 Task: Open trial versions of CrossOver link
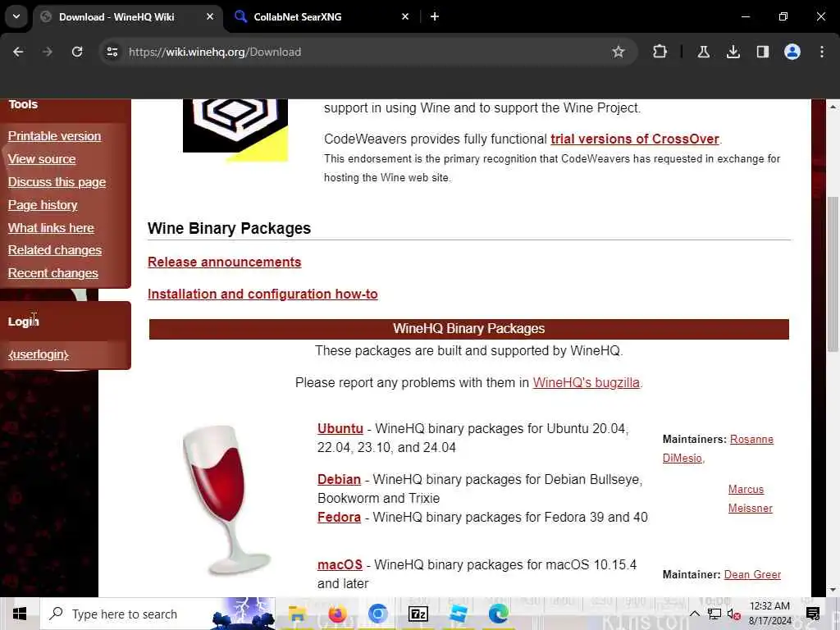635,139
